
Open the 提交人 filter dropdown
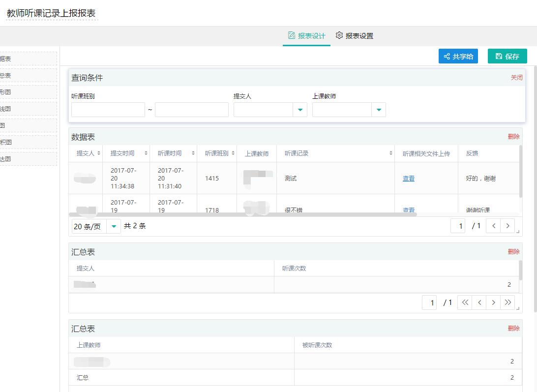pos(300,109)
